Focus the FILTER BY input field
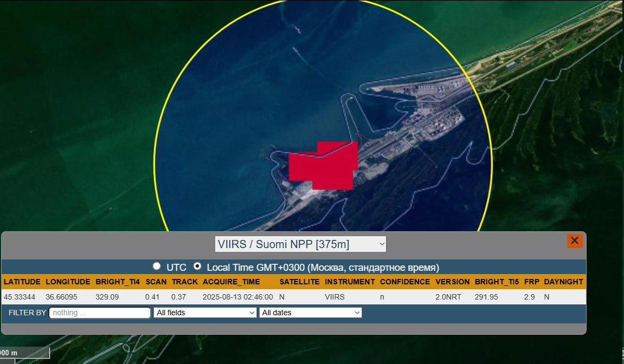 100,313
